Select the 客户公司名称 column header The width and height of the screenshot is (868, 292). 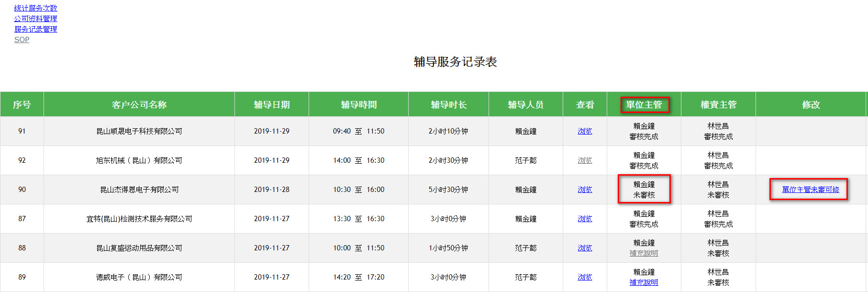pyautogui.click(x=139, y=104)
